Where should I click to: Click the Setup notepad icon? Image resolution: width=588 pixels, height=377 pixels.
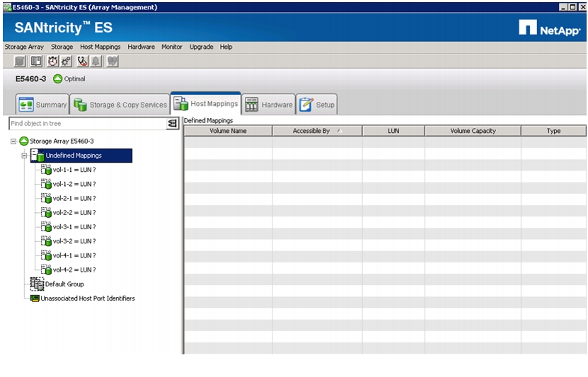[306, 105]
